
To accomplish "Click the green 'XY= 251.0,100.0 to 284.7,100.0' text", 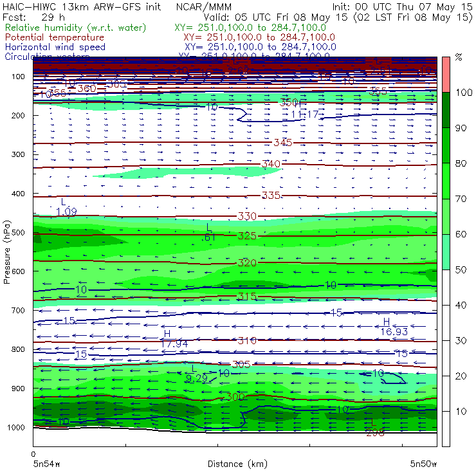I will tap(250, 28).
